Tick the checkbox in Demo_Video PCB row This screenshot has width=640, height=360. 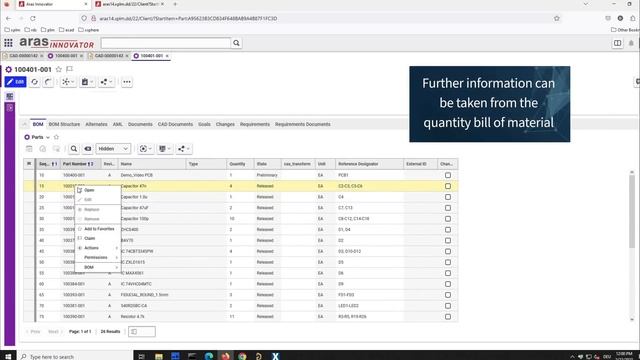pyautogui.click(x=448, y=175)
